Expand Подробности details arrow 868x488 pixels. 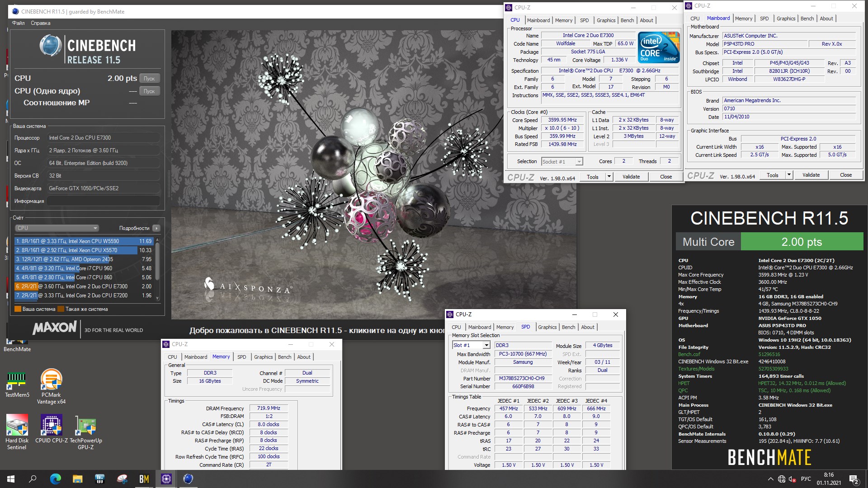[x=156, y=228]
